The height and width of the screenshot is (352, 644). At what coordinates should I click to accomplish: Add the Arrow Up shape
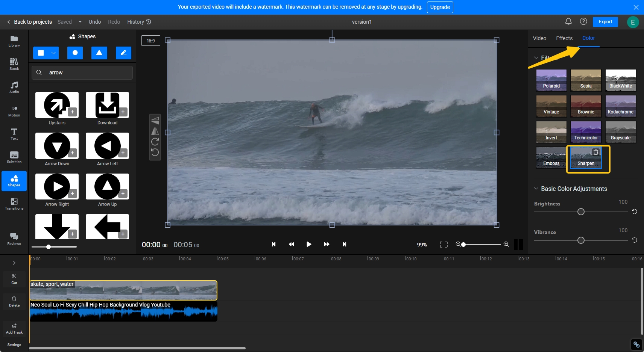(123, 193)
